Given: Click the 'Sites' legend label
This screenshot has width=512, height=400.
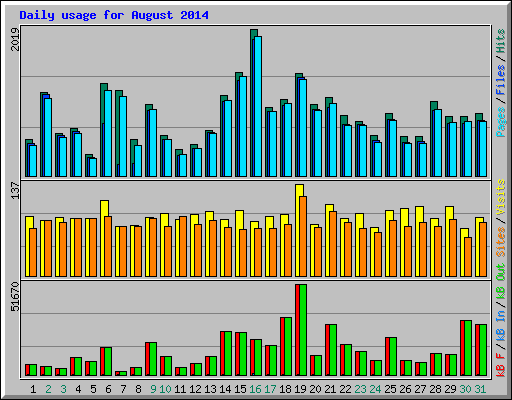Looking at the screenshot, I should (501, 242).
